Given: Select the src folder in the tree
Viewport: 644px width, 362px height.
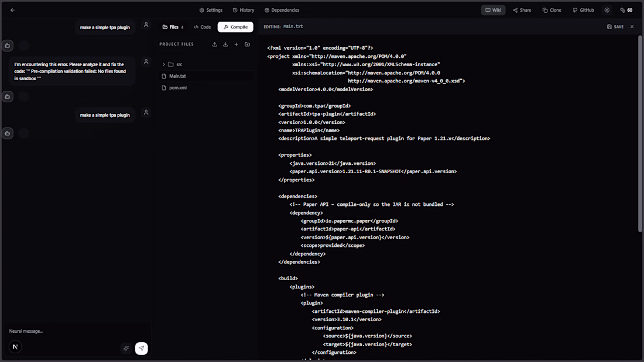Looking at the screenshot, I should coord(205,64).
